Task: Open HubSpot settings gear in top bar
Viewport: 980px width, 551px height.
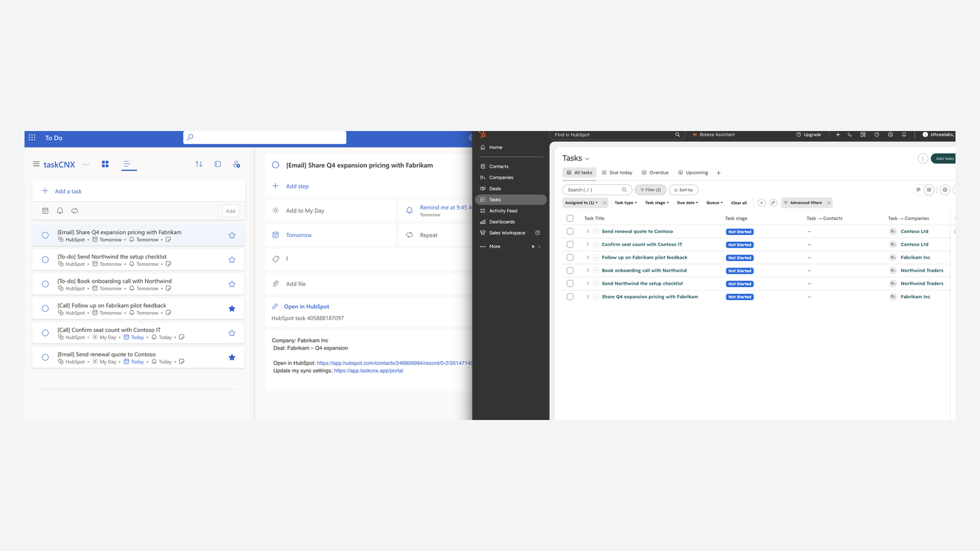Action: (891, 135)
